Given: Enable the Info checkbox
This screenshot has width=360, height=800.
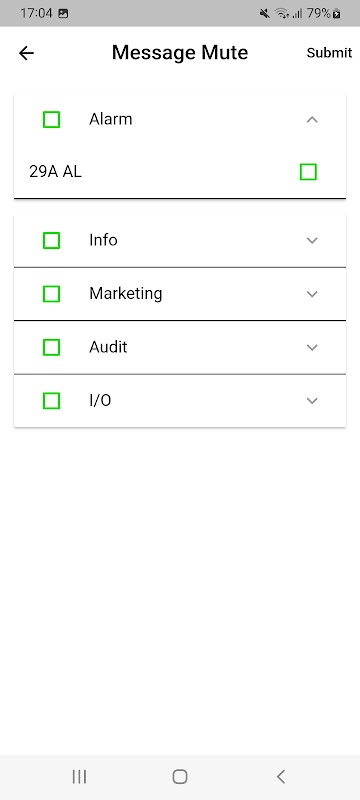Looking at the screenshot, I should tap(52, 240).
